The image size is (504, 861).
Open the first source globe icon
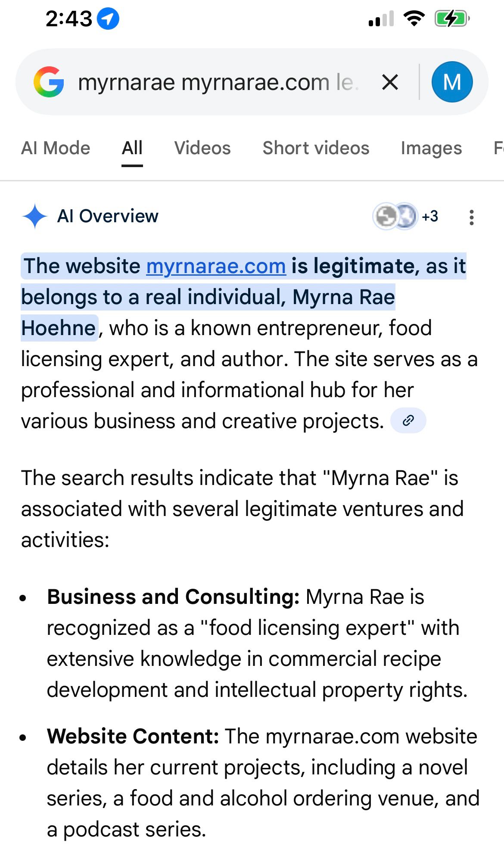pos(386,216)
